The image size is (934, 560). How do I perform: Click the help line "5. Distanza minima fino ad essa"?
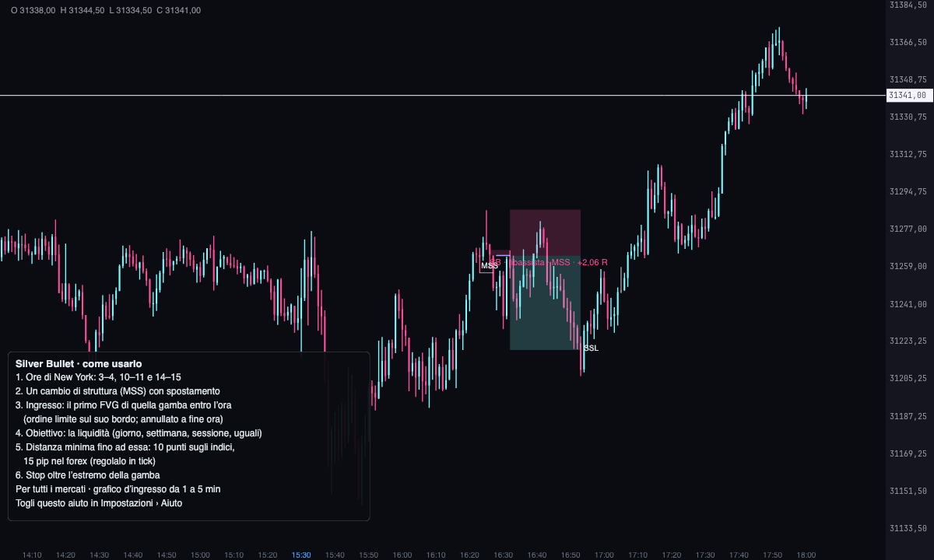click(x=125, y=447)
